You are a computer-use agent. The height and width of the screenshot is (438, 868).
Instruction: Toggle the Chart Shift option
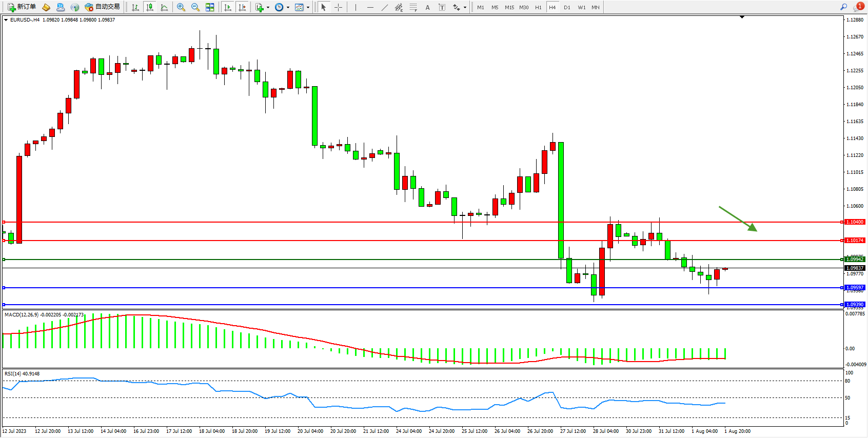[242, 7]
